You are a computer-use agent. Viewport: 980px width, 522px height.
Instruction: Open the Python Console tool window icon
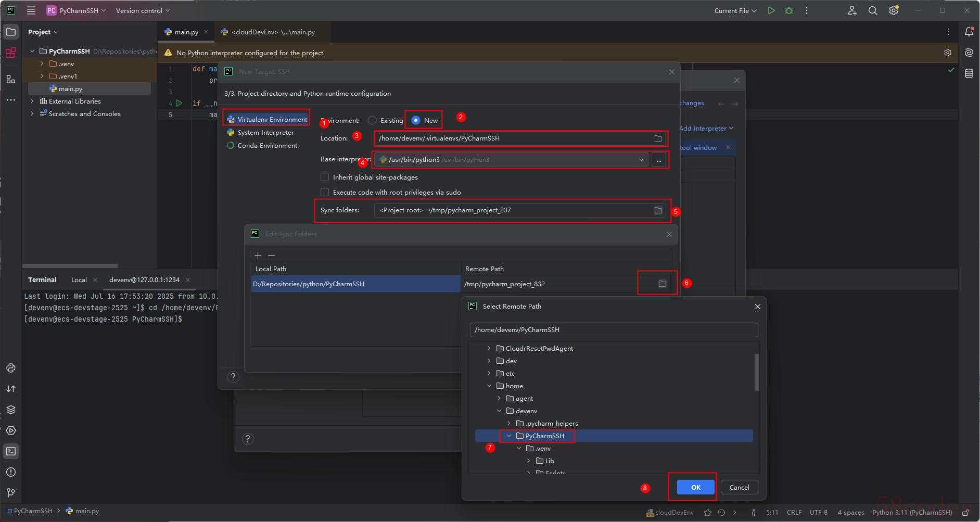(x=10, y=368)
